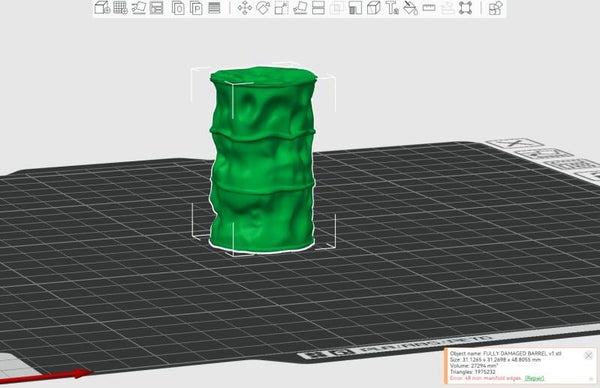
Task: Click the square frame with corner dots icon
Action: coord(465,8)
